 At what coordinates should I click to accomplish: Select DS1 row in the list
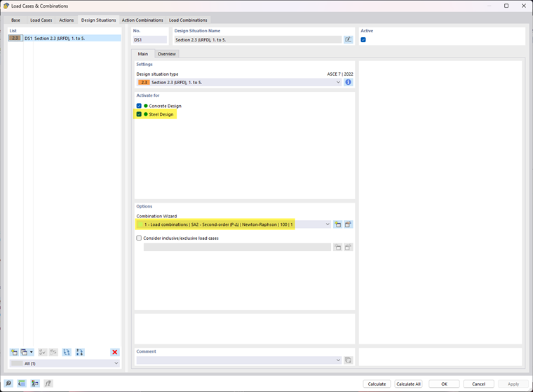[65, 38]
